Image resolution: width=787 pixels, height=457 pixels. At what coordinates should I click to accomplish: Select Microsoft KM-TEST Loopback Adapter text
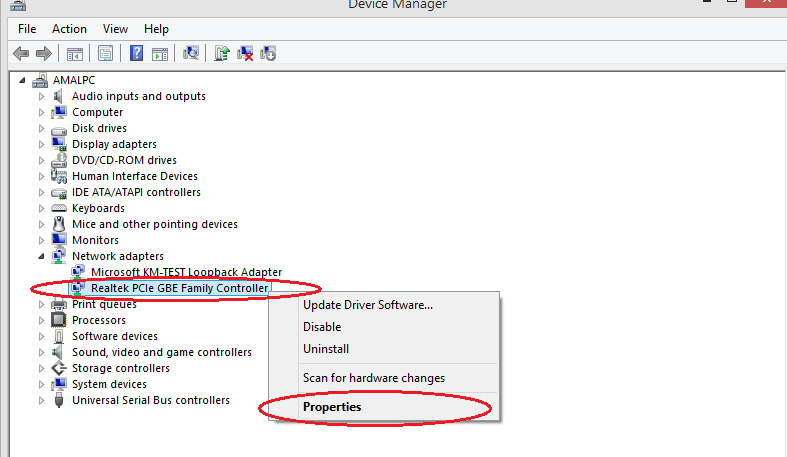pos(187,272)
